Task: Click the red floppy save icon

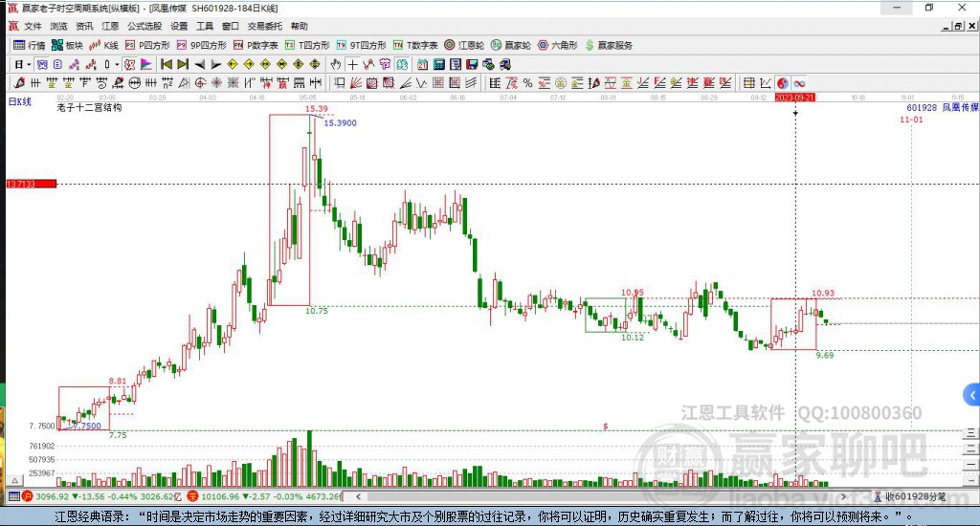Action: [x=472, y=64]
